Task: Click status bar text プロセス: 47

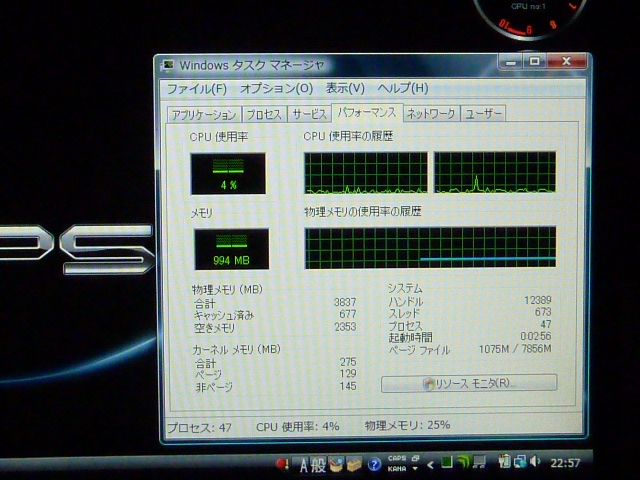Action: pyautogui.click(x=200, y=428)
